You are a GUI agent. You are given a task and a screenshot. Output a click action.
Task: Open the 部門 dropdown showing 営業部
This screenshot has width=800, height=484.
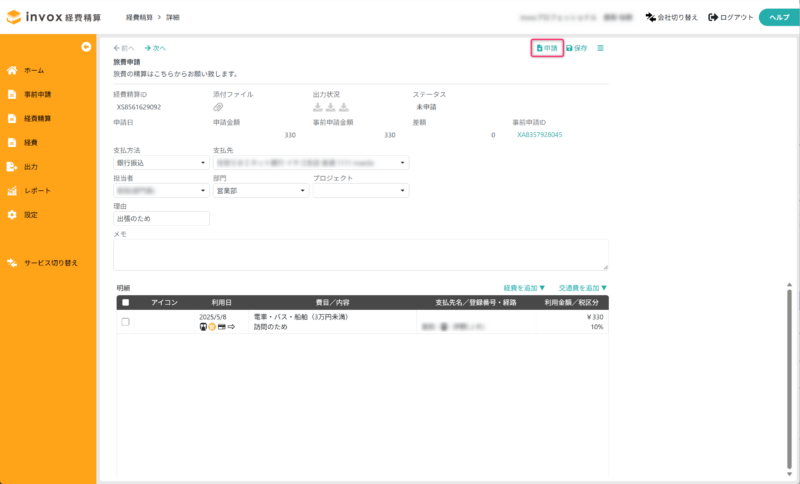click(261, 191)
